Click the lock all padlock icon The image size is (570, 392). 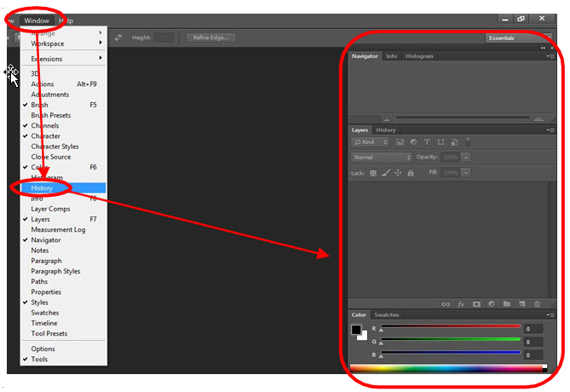pos(411,173)
